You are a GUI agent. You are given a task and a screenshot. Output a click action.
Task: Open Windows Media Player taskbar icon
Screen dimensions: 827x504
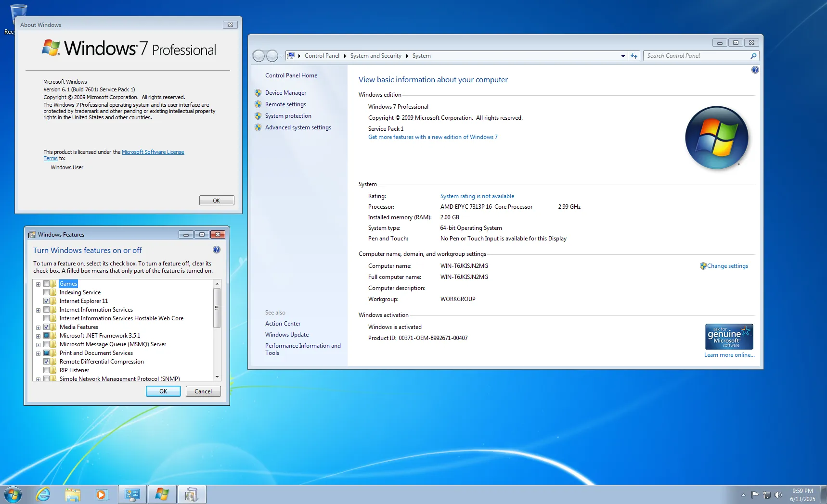pyautogui.click(x=102, y=494)
